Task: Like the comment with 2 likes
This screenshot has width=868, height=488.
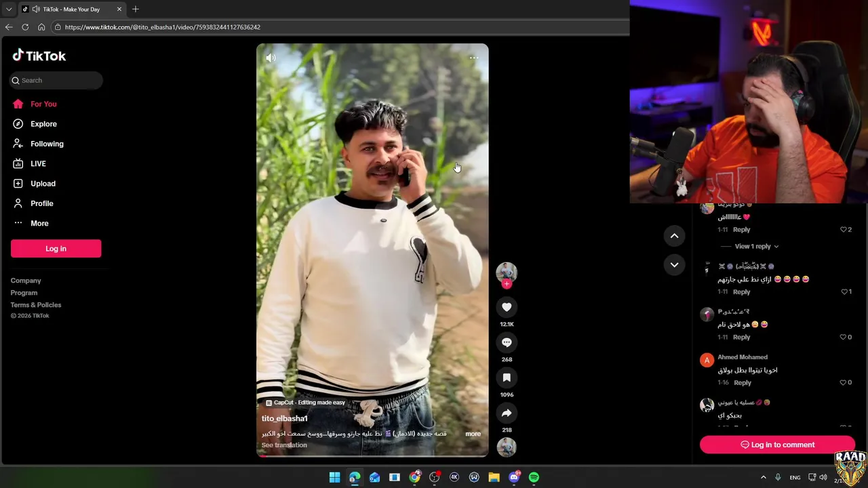Action: tap(844, 230)
